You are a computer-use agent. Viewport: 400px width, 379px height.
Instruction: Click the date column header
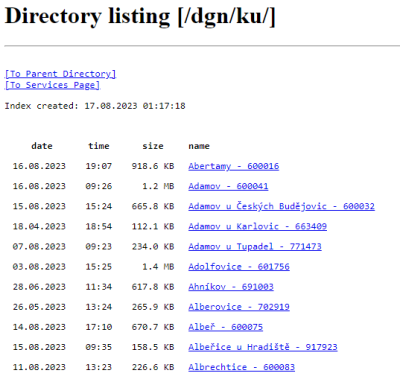coord(42,146)
